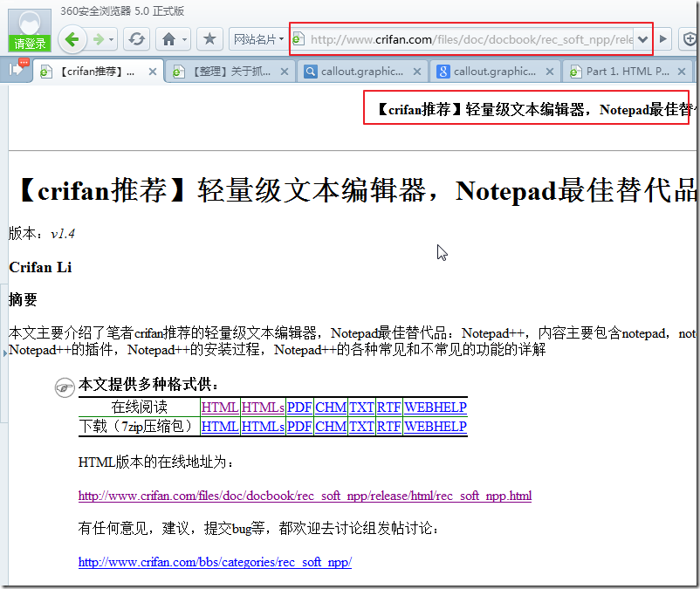Reload the page with the refresh button

137,40
